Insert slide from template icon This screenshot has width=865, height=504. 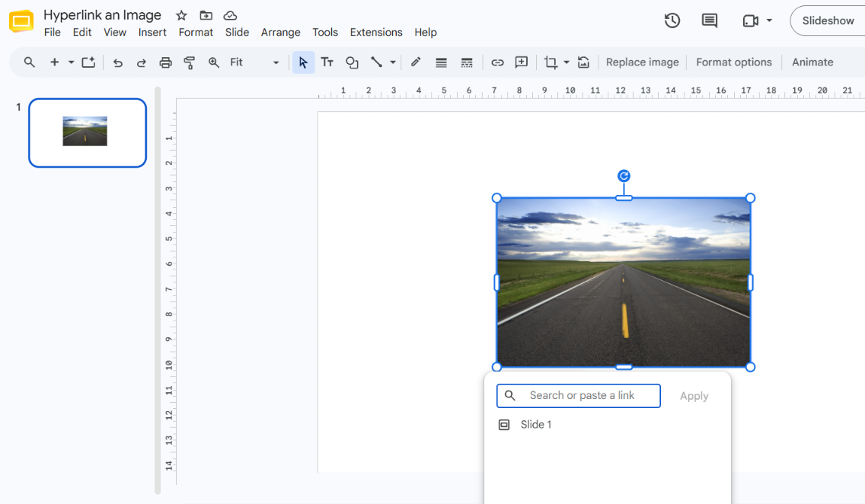click(89, 62)
